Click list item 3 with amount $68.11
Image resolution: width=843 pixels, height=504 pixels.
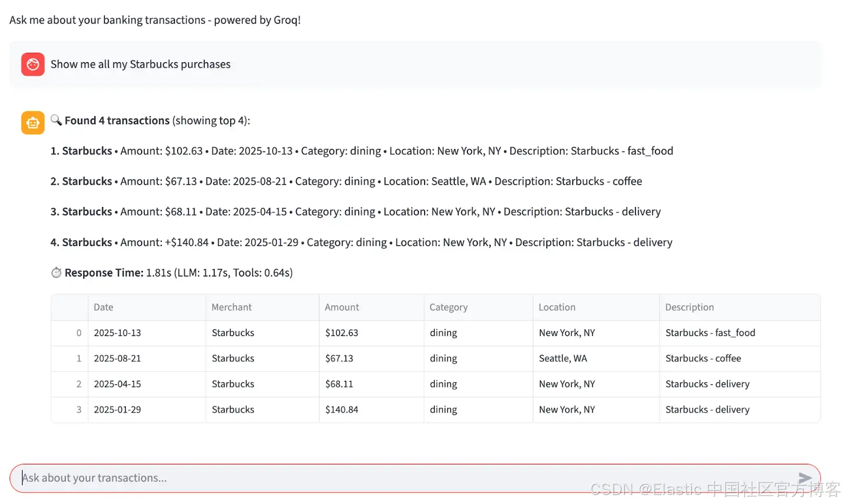tap(356, 212)
